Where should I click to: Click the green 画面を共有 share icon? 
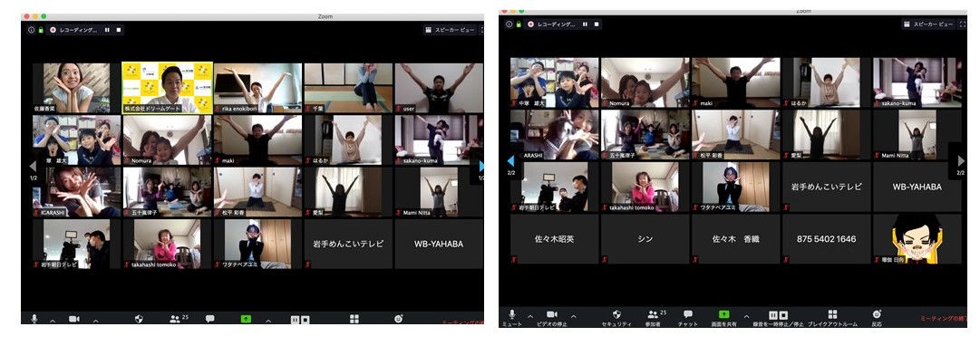tap(723, 315)
